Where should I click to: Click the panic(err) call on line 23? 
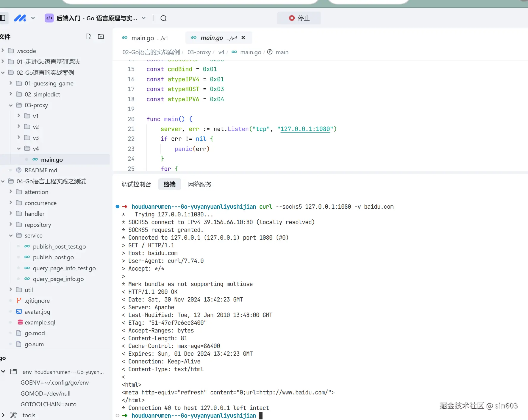192,149
